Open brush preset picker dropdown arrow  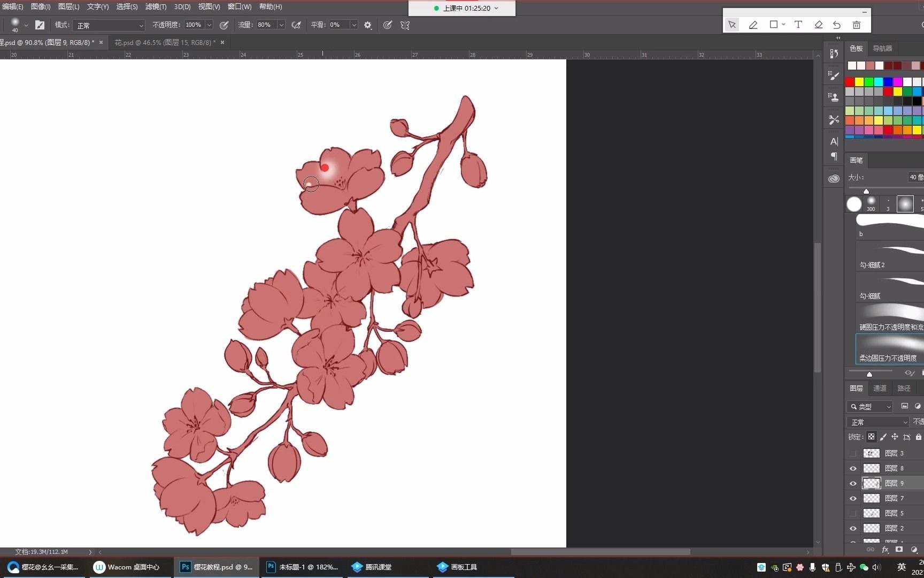tap(26, 25)
